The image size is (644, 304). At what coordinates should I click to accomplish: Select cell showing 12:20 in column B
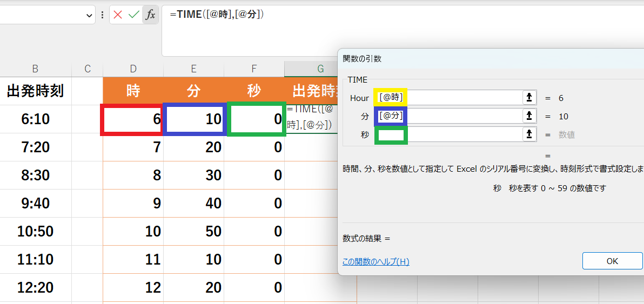[35, 288]
